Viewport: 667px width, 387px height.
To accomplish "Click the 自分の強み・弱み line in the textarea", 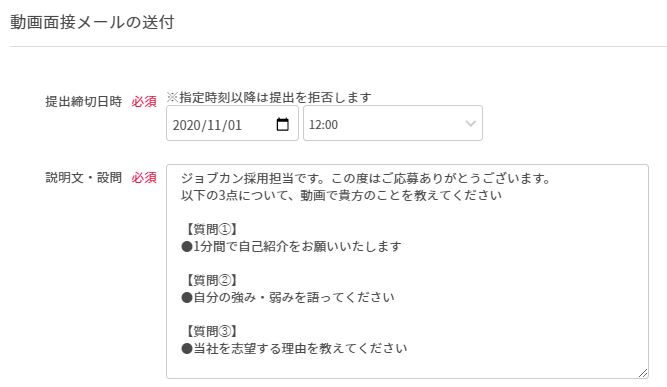I will (288, 297).
